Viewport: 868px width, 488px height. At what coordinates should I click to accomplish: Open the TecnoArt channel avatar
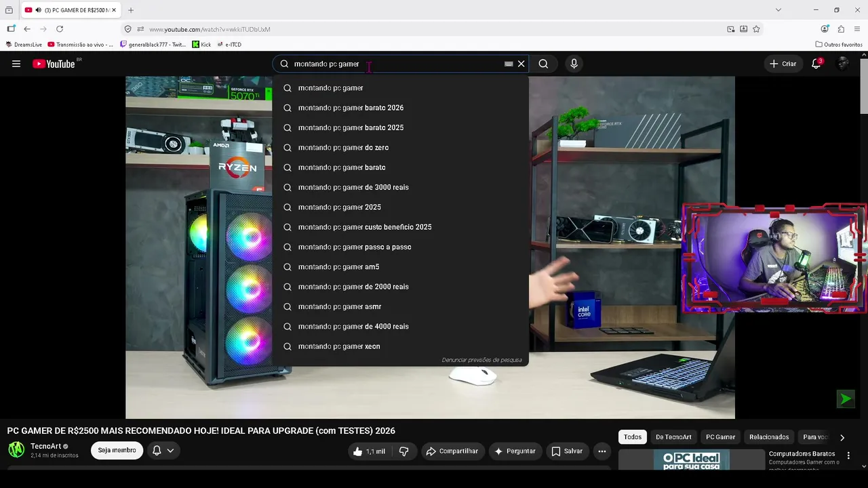16,449
